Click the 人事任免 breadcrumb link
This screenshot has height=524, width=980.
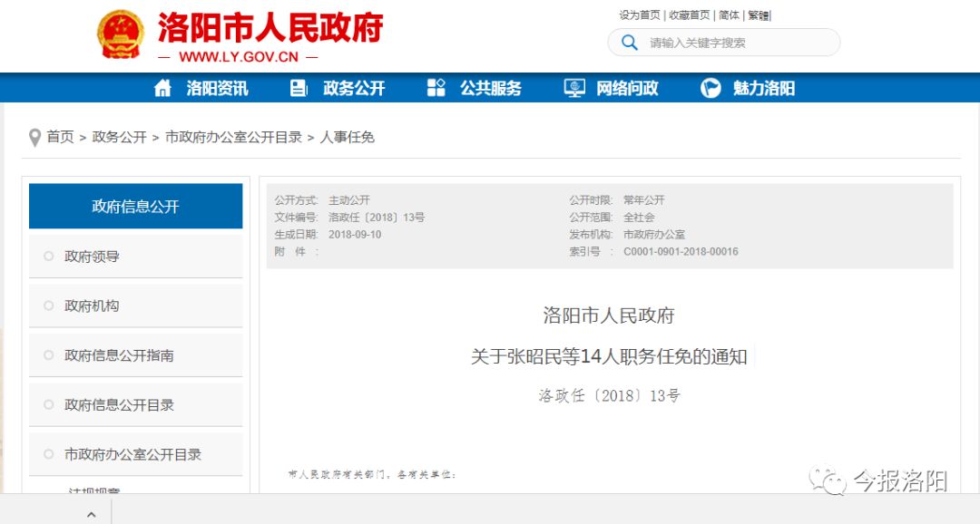[x=348, y=137]
